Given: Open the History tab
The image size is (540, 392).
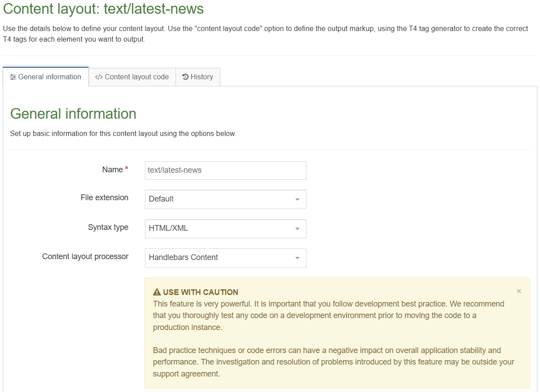Looking at the screenshot, I should point(198,77).
